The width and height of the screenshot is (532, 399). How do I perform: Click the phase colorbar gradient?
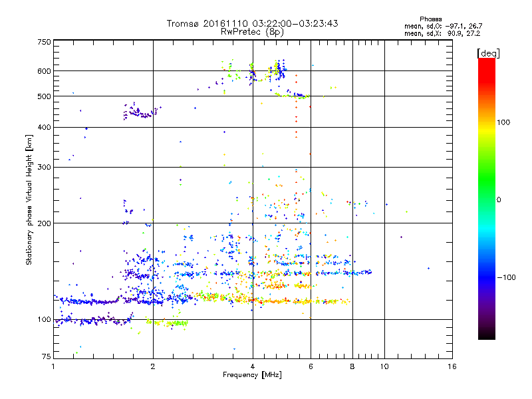(487, 198)
